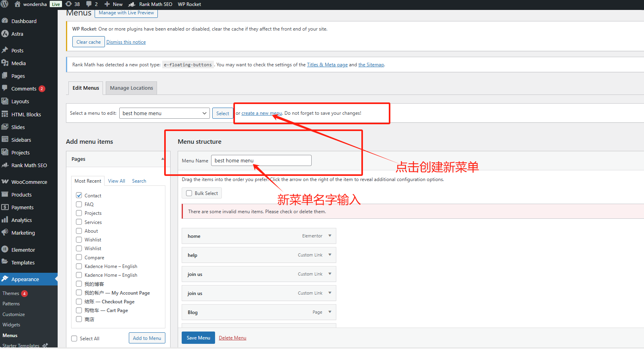
Task: Click the Media icon in the sidebar
Action: coord(5,63)
